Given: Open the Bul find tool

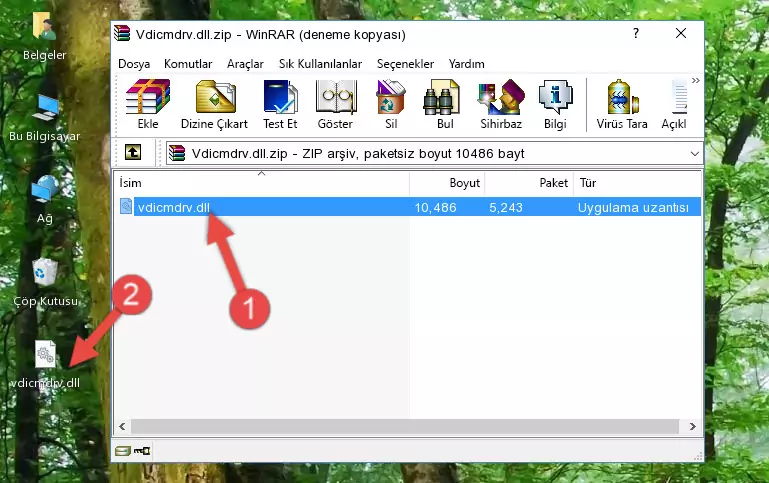Looking at the screenshot, I should [x=444, y=104].
